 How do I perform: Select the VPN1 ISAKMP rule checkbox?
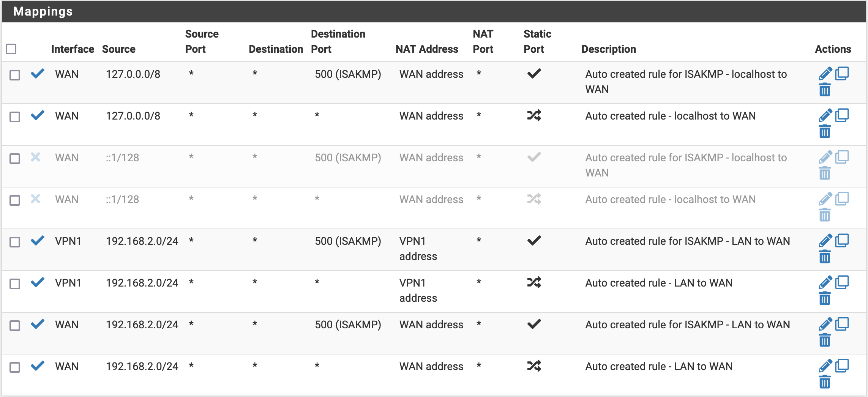point(15,242)
